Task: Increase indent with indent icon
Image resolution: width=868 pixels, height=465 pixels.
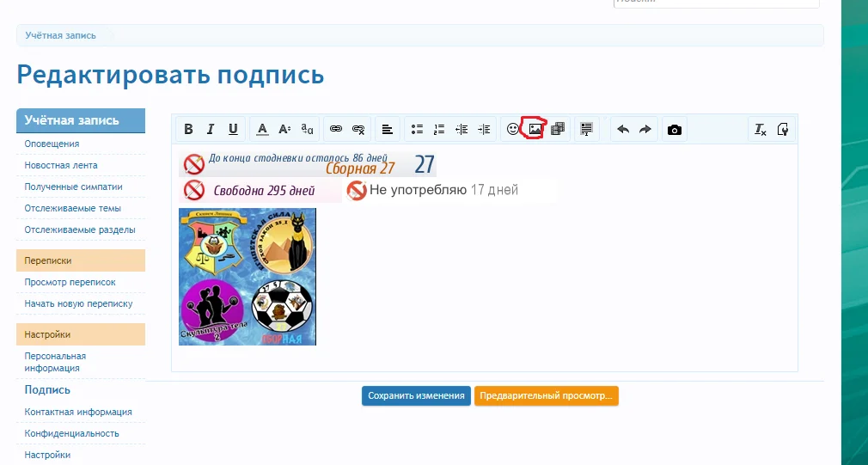Action: point(485,129)
